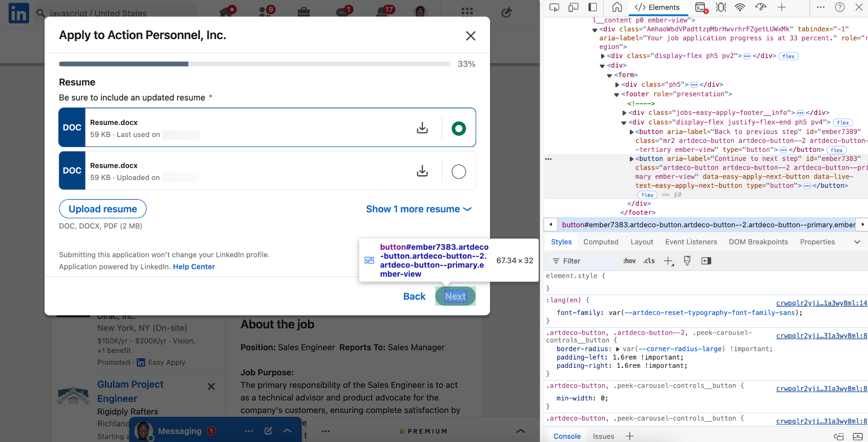
Task: Click the 33% application progress bar
Action: coord(255,64)
